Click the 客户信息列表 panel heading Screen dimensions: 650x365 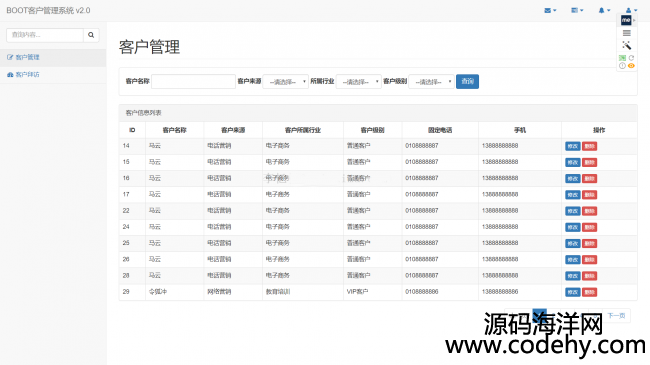pos(143,113)
